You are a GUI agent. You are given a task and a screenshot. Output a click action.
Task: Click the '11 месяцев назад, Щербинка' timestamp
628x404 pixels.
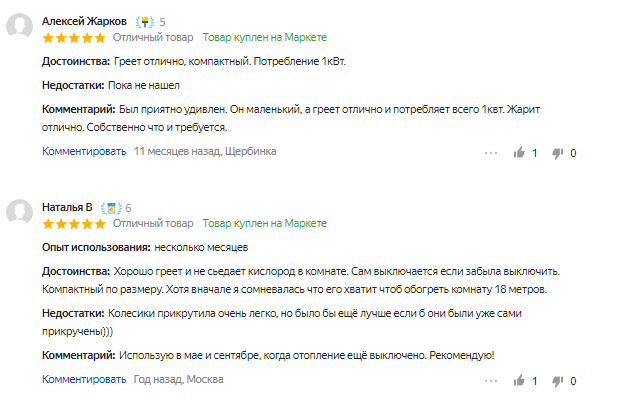point(205,151)
